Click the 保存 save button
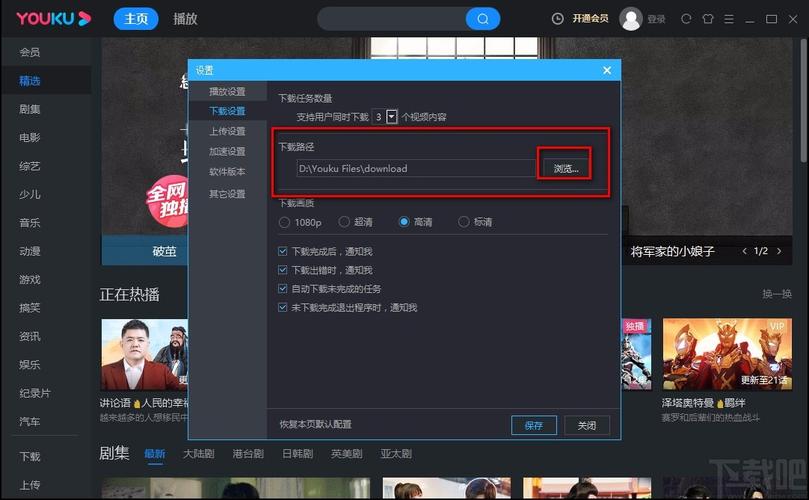The width and height of the screenshot is (809, 500). coord(533,425)
